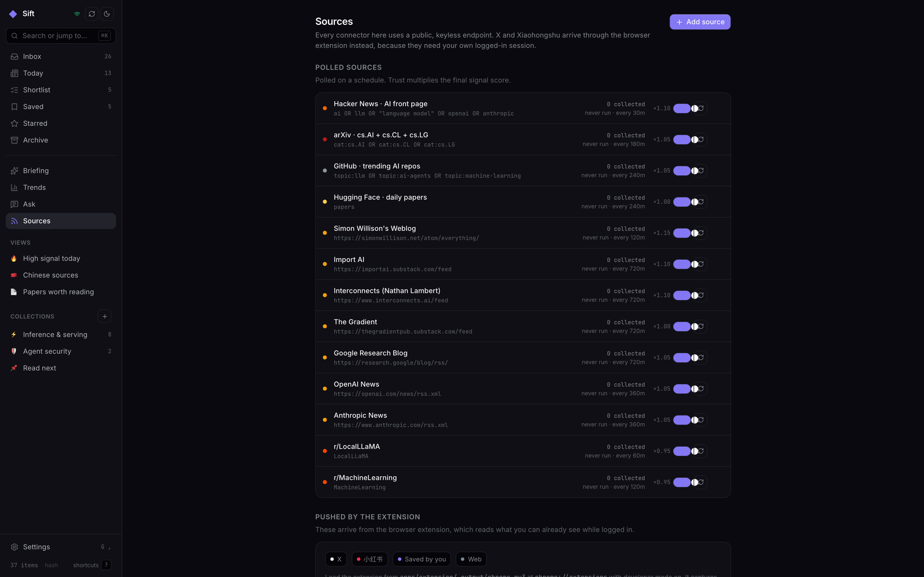Click the green connection status icon
This screenshot has width=924, height=577.
(77, 14)
